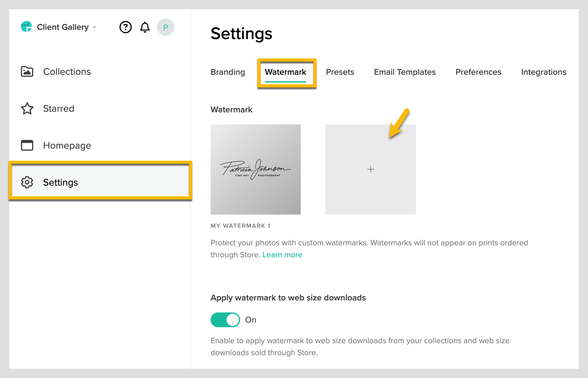
Task: Open the Collections page icon
Action: click(x=27, y=71)
